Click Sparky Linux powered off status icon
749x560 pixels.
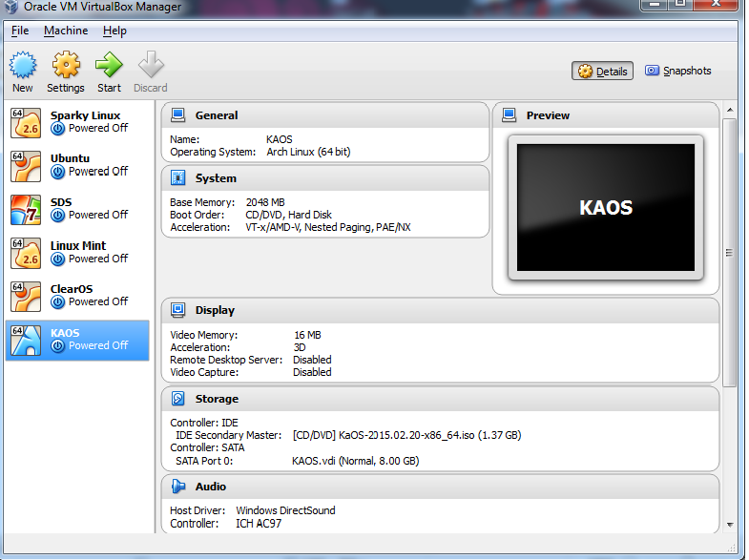tap(58, 129)
